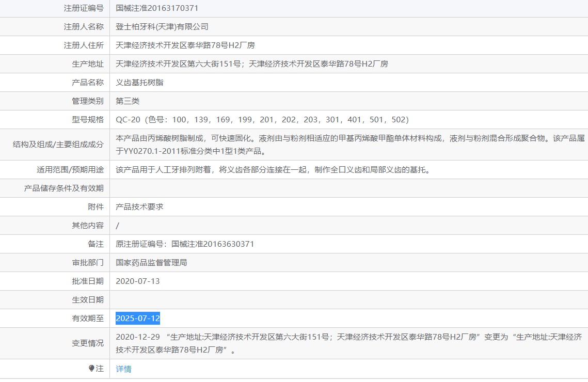The width and height of the screenshot is (588, 382).
Task: Click the 批准日期 field label
Action: point(88,281)
